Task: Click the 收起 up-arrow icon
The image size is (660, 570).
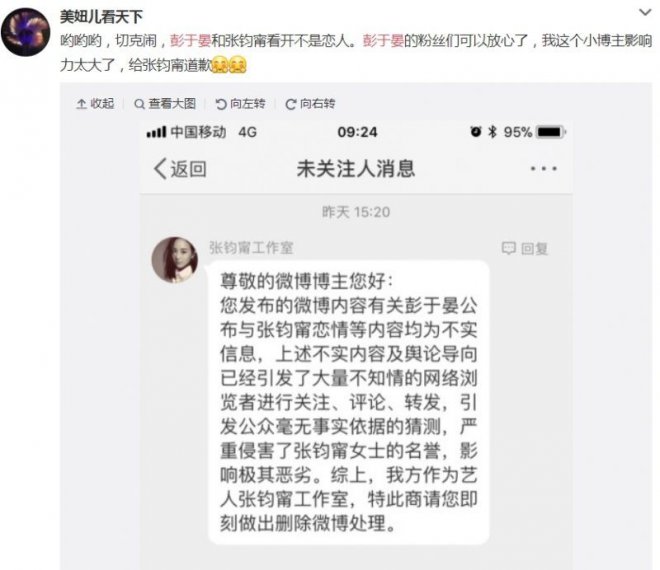Action: (81, 104)
